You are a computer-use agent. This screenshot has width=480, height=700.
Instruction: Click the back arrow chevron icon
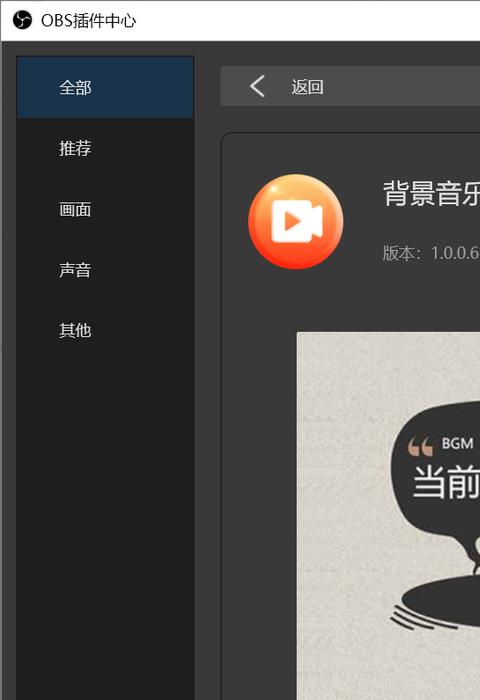pos(257,86)
